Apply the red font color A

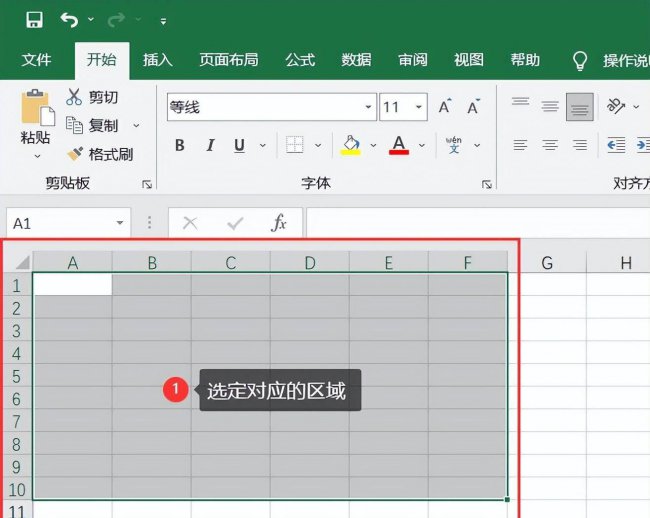[399, 145]
